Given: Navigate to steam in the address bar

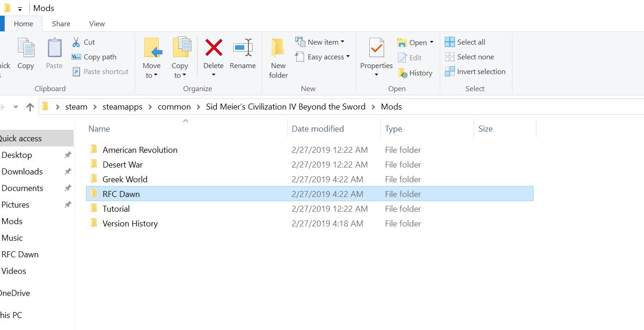Looking at the screenshot, I should tap(76, 107).
